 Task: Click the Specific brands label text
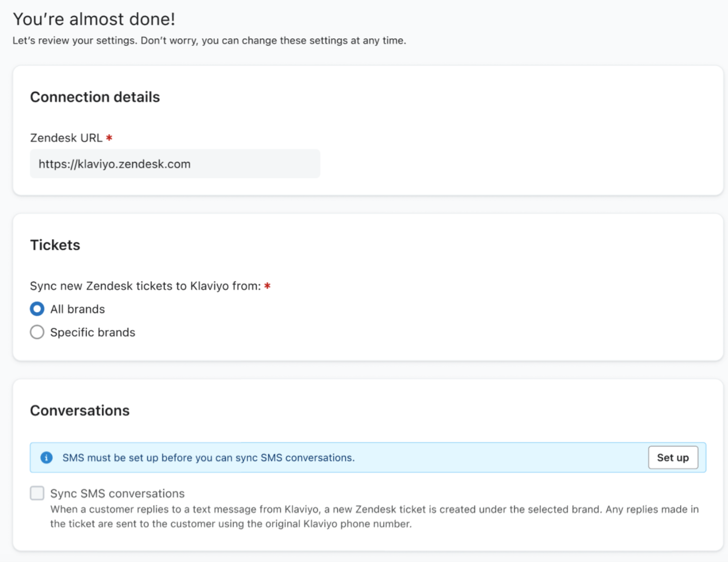tap(92, 332)
